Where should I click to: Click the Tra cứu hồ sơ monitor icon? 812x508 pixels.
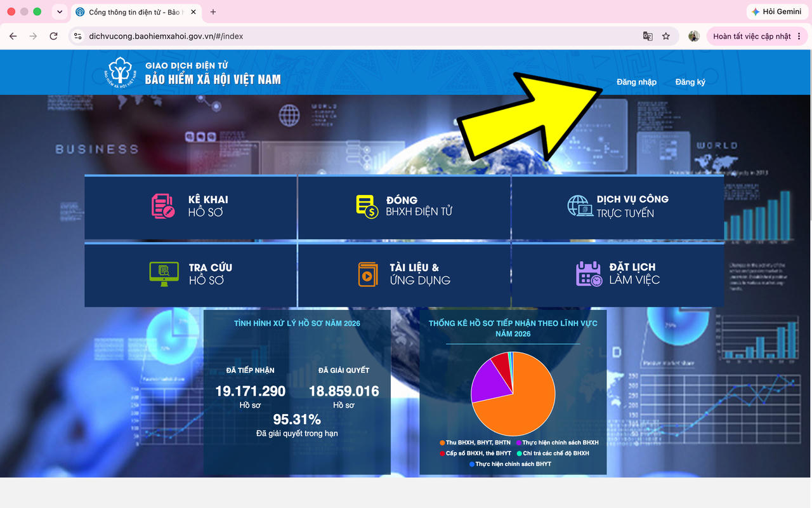click(x=164, y=274)
